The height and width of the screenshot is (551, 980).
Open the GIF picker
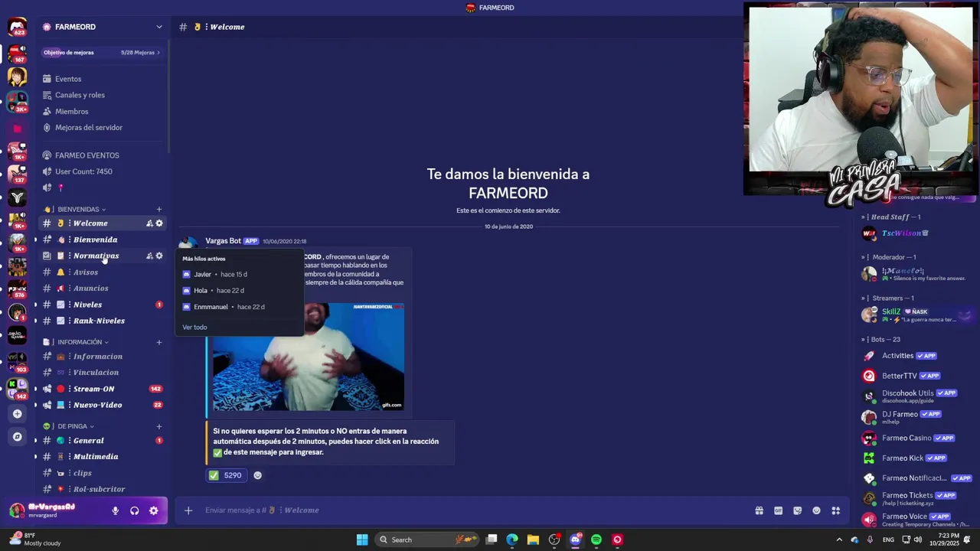[779, 510]
